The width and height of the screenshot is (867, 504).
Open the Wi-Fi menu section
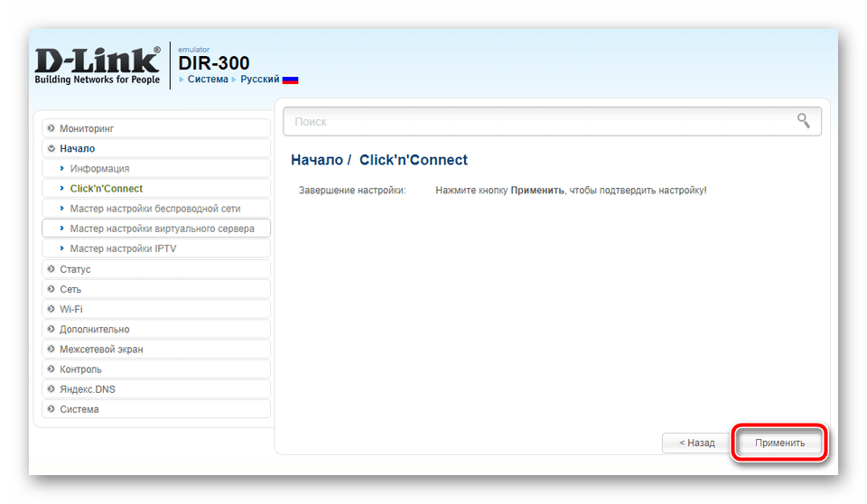tap(156, 309)
